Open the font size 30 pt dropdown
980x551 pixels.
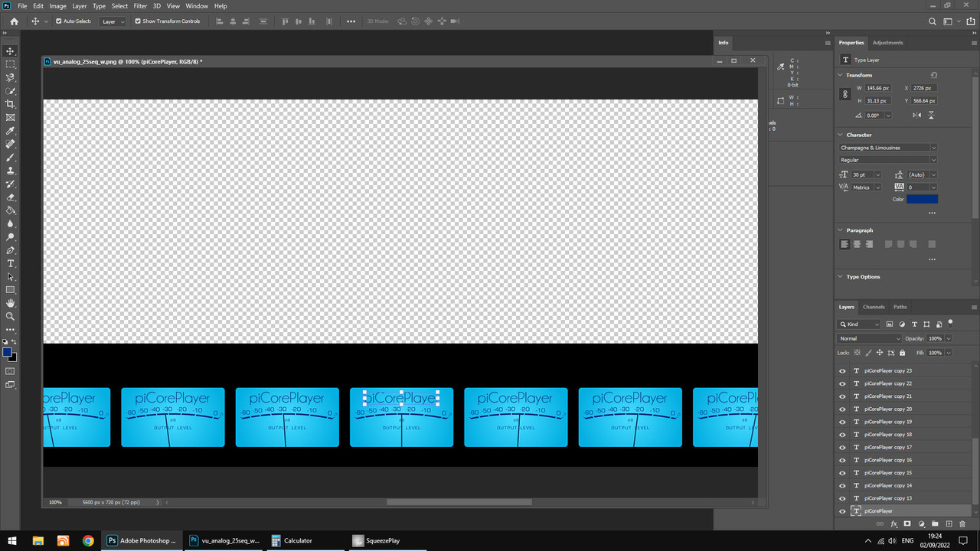(877, 174)
